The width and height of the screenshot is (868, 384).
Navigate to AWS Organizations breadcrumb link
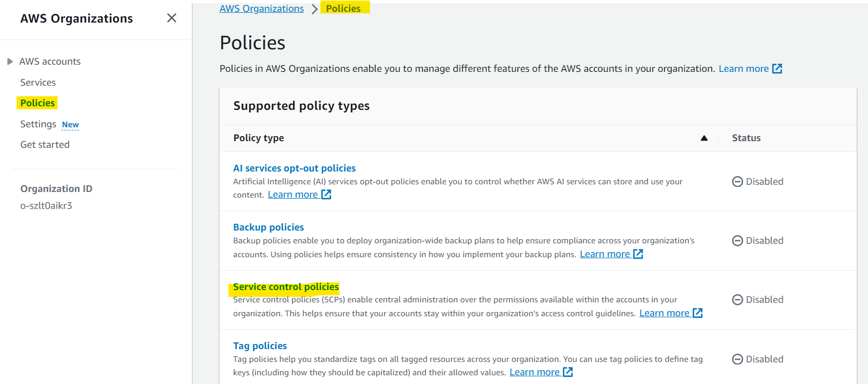click(262, 9)
